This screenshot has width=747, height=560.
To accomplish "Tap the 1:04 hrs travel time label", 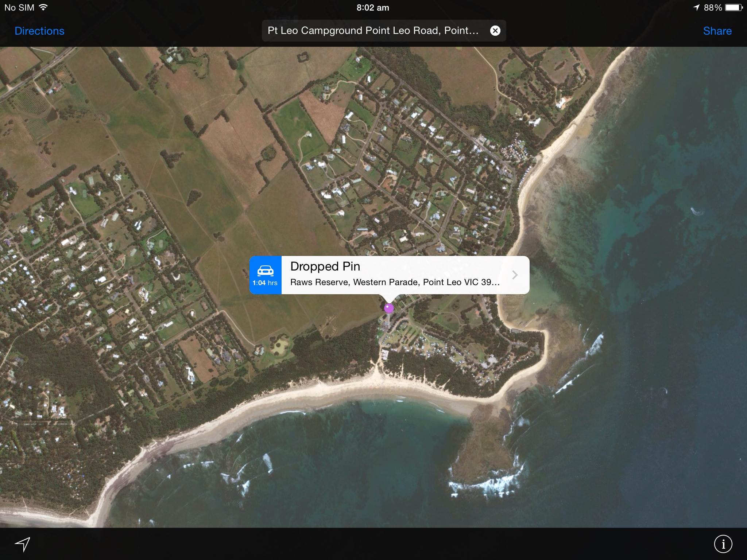I will coord(265,283).
